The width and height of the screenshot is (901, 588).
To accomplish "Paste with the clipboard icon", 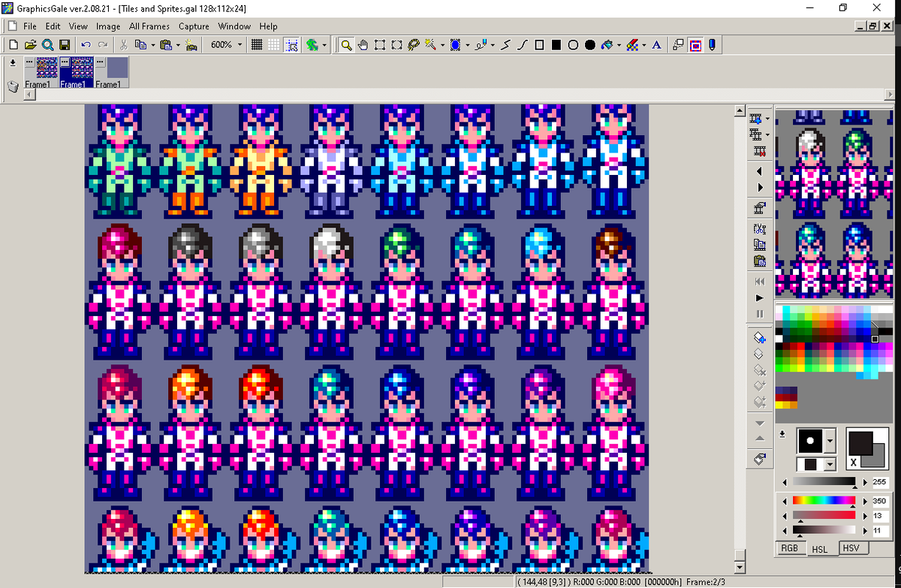I will click(166, 45).
